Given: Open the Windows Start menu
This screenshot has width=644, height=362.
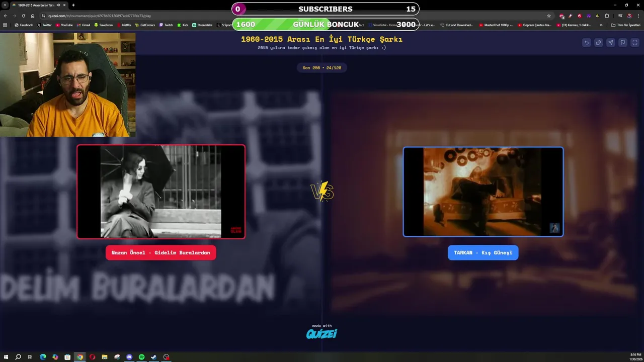Looking at the screenshot, I should point(6,357).
